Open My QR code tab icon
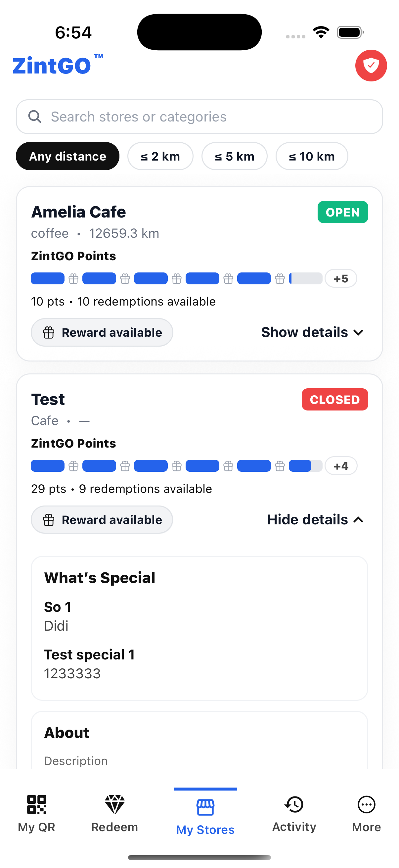 pos(36,805)
